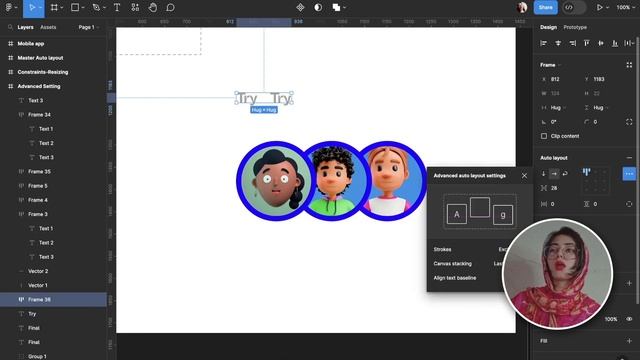Click the Boolean operations icon
Screen dimensions: 640x360
tap(336, 7)
